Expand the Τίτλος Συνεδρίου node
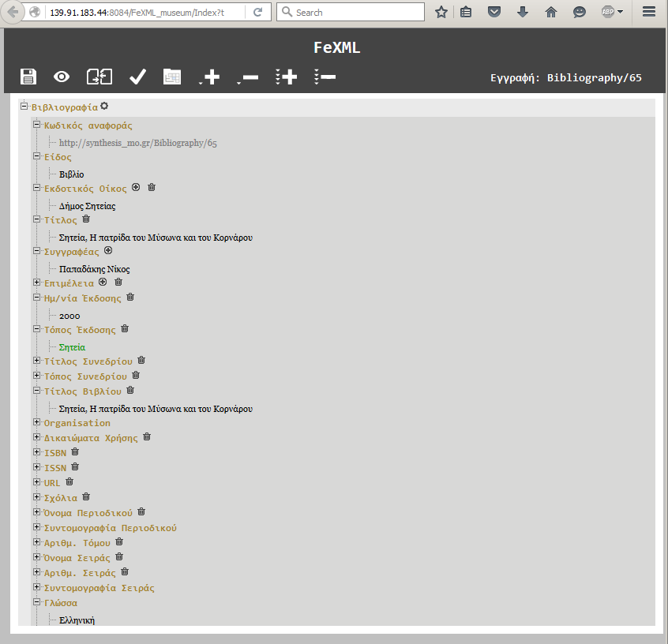The height and width of the screenshot is (644, 668). point(37,361)
